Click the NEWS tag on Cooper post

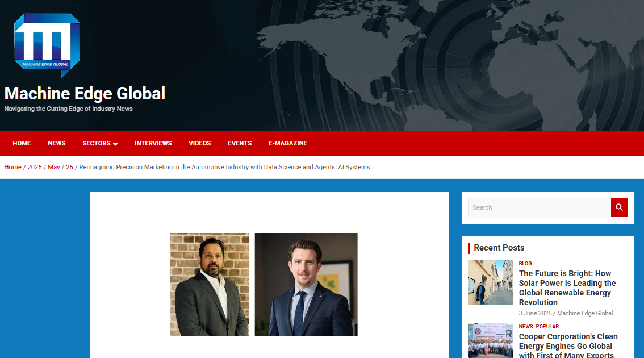pyautogui.click(x=526, y=327)
